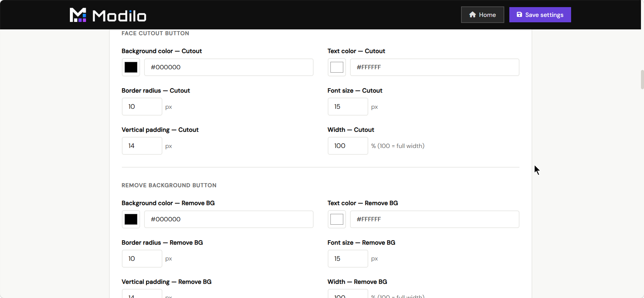Click the Home button
This screenshot has width=644, height=298.
tap(482, 15)
